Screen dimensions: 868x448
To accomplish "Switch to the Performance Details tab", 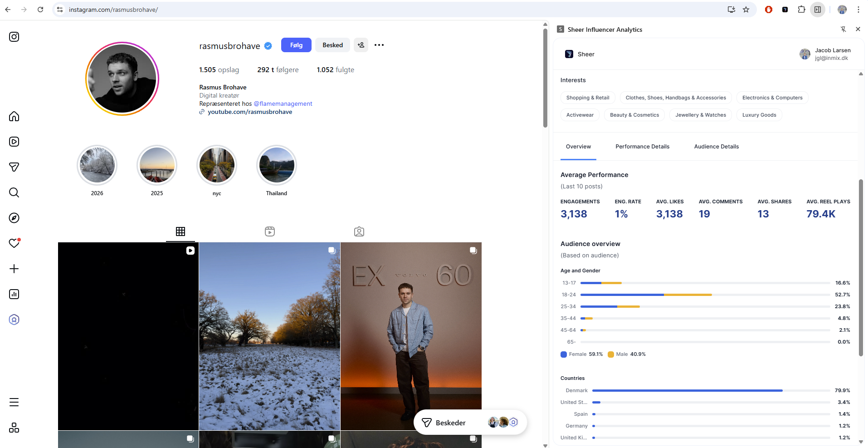I will click(x=642, y=146).
